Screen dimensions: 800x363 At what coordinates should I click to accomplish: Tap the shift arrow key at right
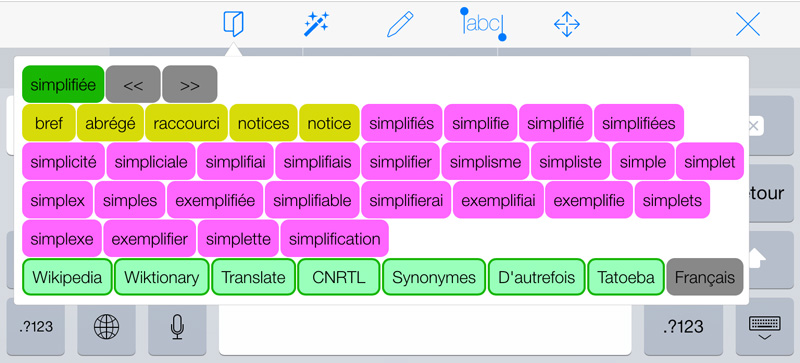pos(758,259)
